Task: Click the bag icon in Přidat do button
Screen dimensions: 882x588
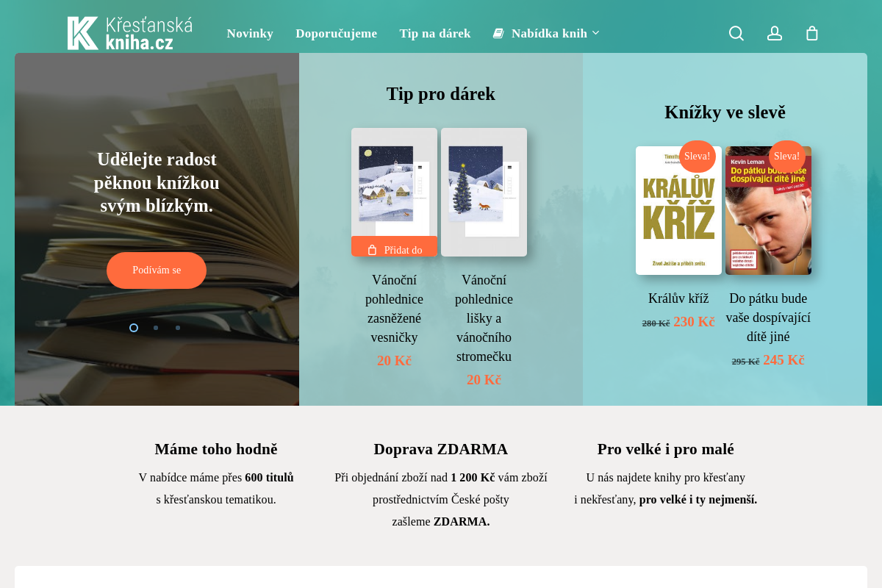Action: (x=372, y=250)
